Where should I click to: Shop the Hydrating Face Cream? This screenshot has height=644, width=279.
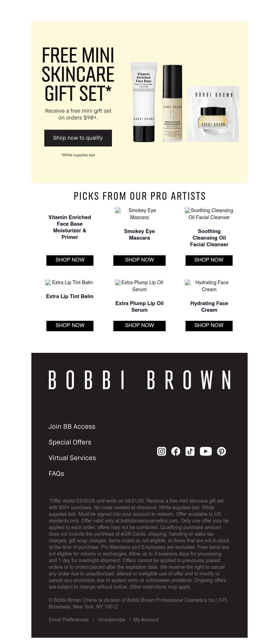pyautogui.click(x=209, y=326)
